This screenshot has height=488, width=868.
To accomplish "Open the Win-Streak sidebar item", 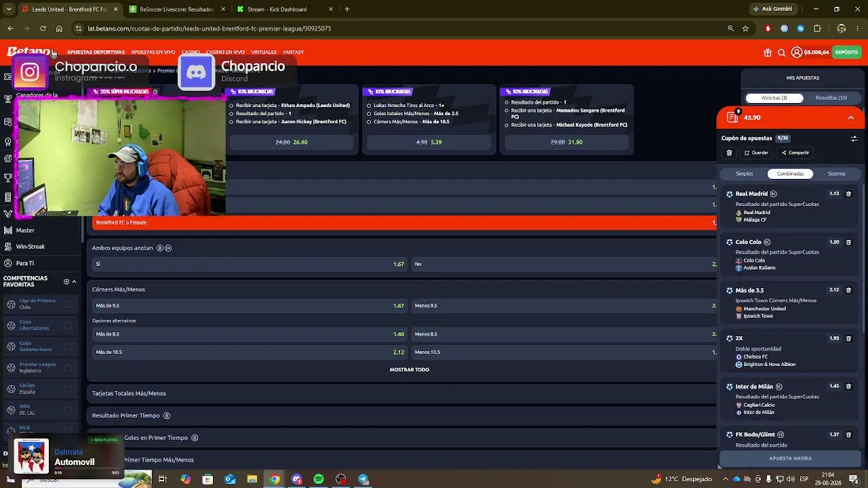I will pos(31,247).
